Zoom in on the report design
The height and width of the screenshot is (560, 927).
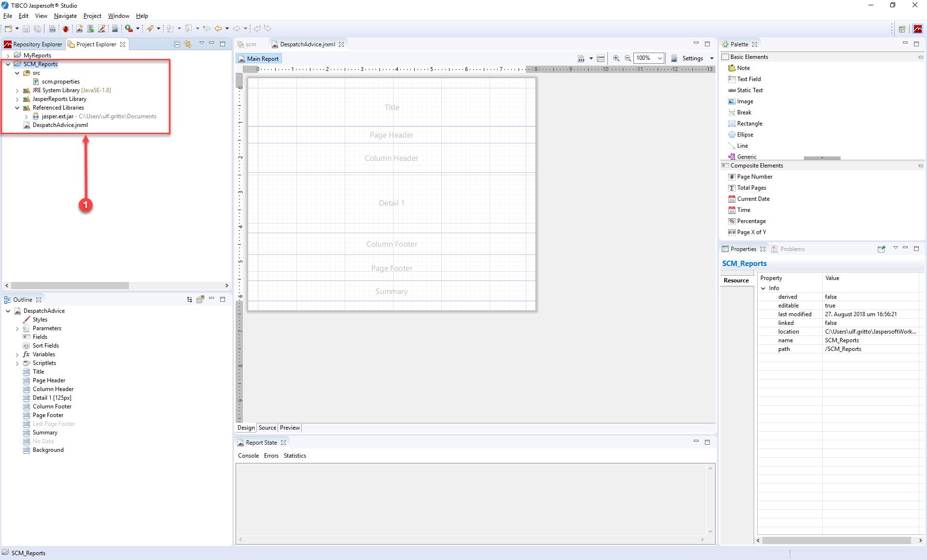click(617, 58)
